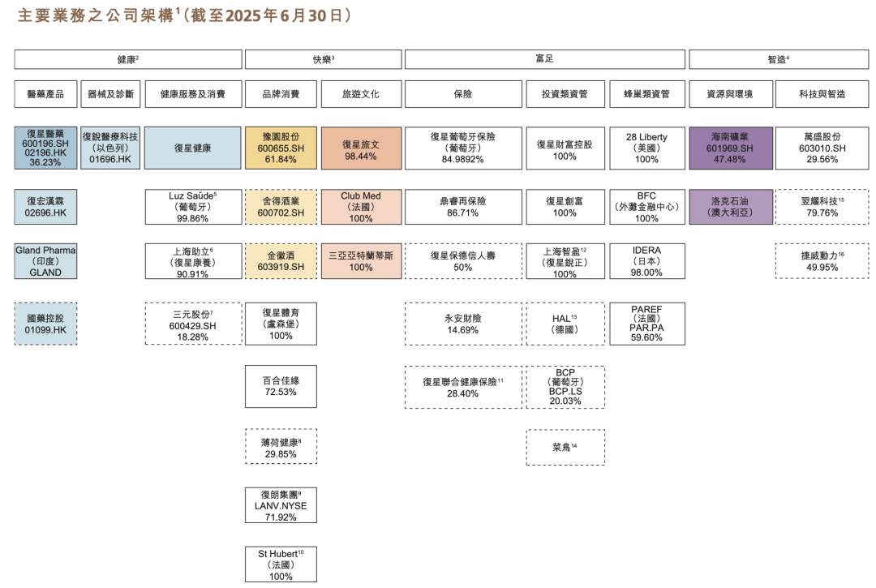
Task: Select the BFC 外灘金融中心 box
Action: click(648, 206)
